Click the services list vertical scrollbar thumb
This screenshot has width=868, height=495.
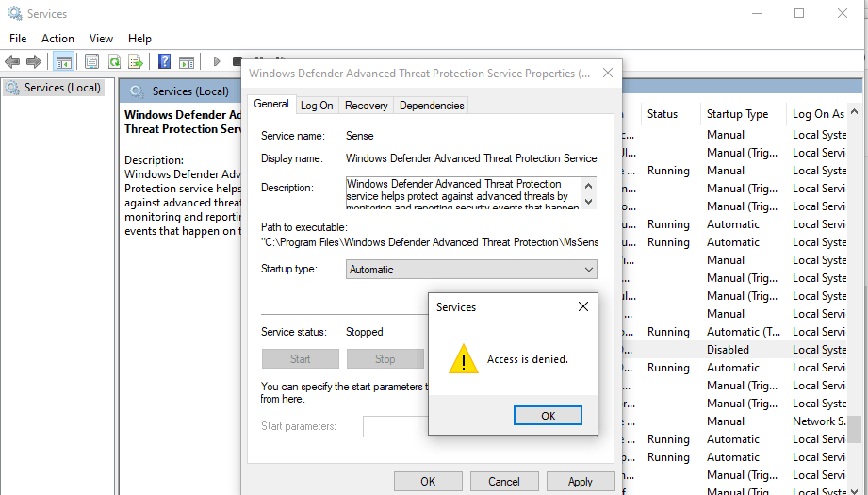[854, 429]
